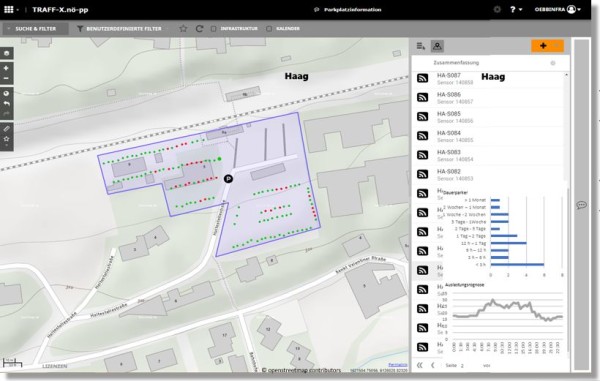Zoom out of the map
The image size is (600, 381).
pyautogui.click(x=6, y=78)
